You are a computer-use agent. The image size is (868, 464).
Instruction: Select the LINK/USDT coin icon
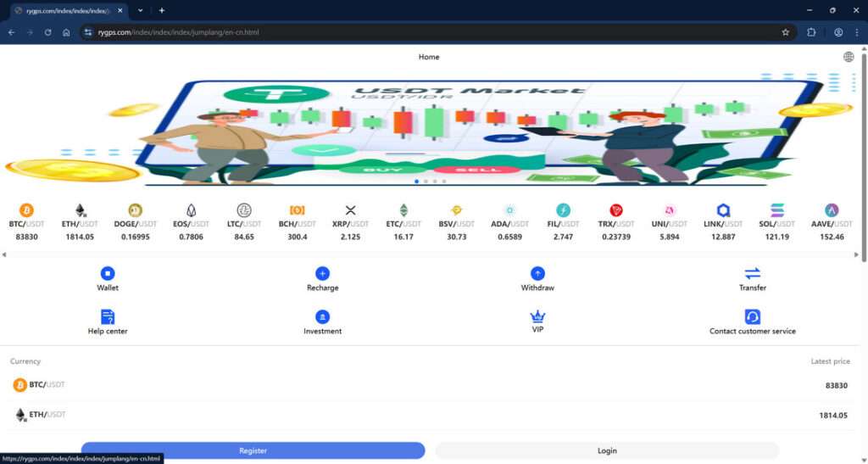coord(723,210)
